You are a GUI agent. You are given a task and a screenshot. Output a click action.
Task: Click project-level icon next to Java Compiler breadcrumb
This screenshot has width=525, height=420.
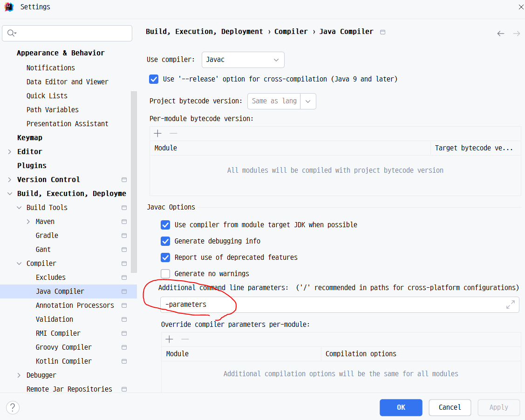383,32
